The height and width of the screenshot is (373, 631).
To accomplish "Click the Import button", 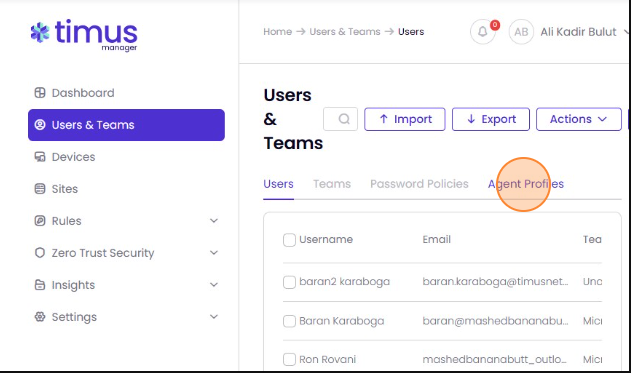I will click(405, 119).
